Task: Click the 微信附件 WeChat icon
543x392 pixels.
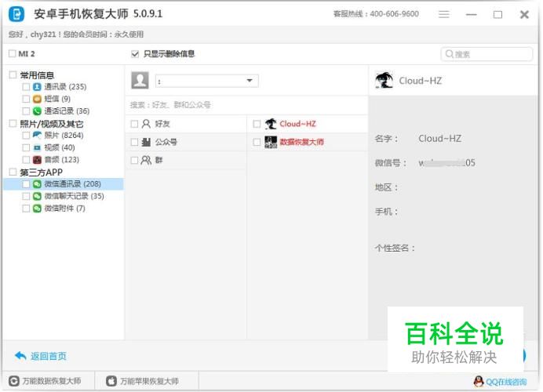Action: (37, 209)
